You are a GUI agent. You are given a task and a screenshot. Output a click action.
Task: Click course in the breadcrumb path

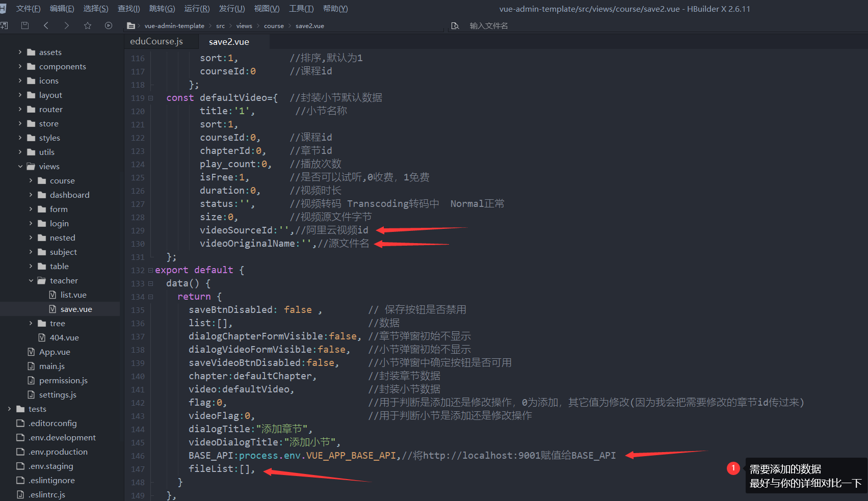click(x=274, y=26)
